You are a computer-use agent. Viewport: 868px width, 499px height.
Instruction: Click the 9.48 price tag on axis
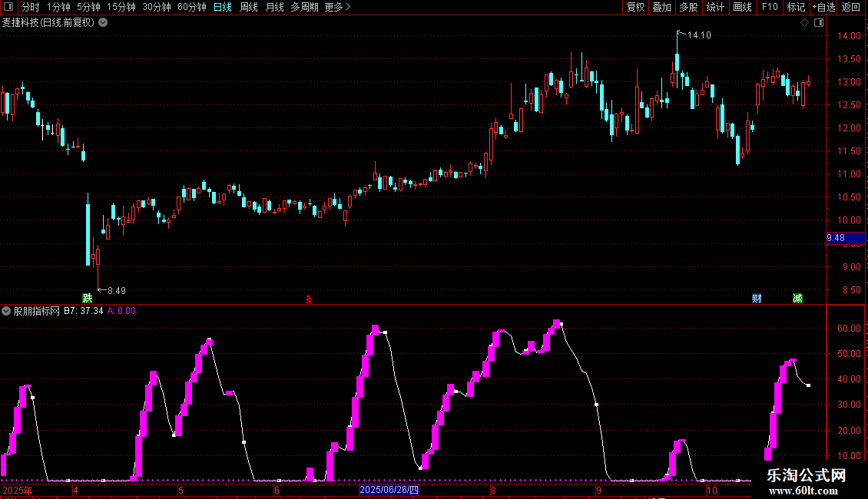[845, 238]
